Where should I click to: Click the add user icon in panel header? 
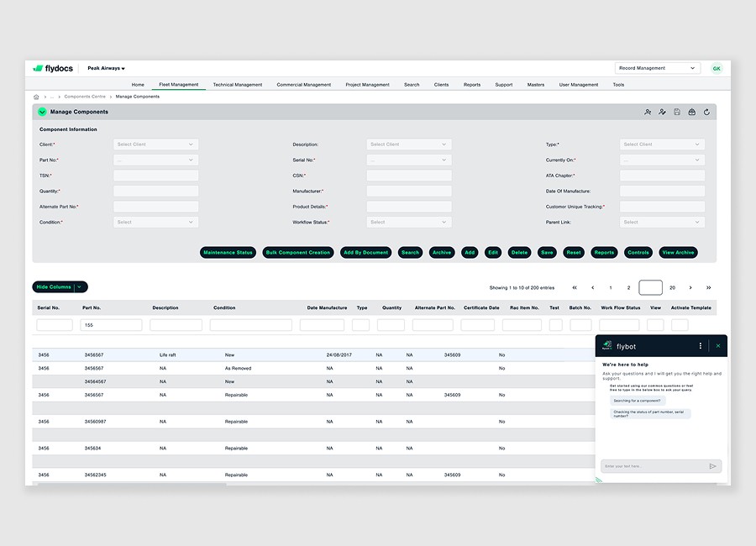[648, 112]
